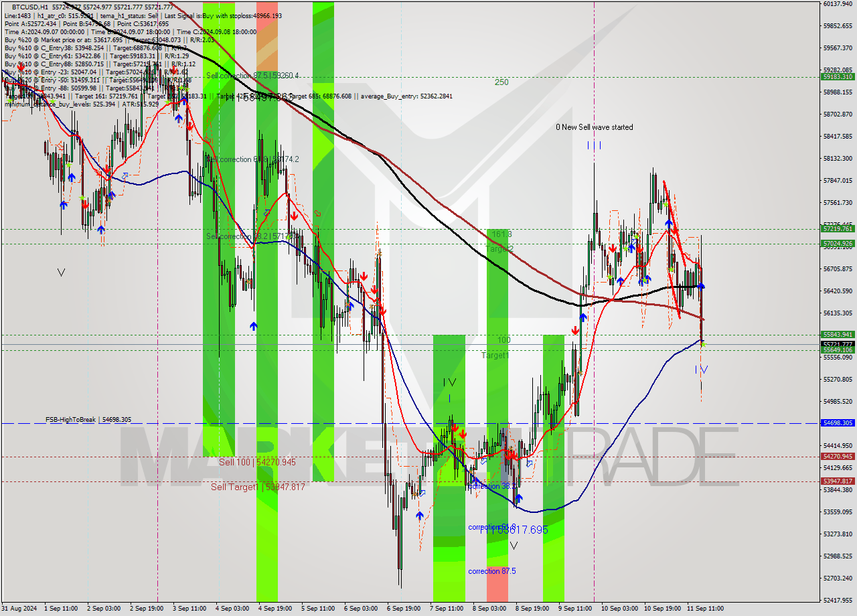The width and height of the screenshot is (857, 616).
Task: Click the 60137.940 price axis value
Action: (x=838, y=3)
